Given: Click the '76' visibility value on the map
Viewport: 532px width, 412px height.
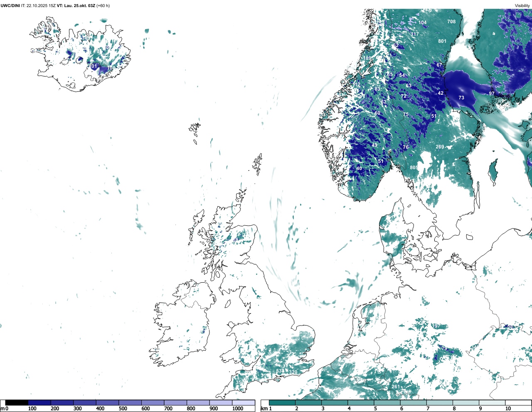Looking at the screenshot, I should 406,147.
